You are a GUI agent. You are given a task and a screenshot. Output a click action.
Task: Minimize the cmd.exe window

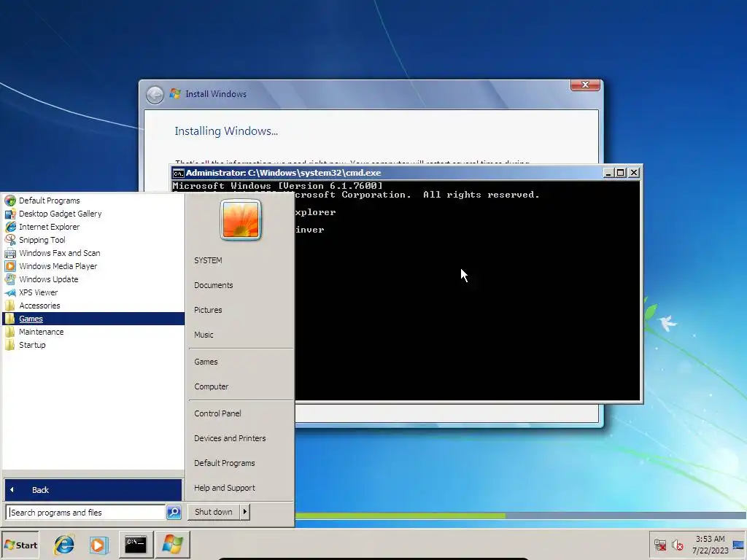pyautogui.click(x=608, y=173)
